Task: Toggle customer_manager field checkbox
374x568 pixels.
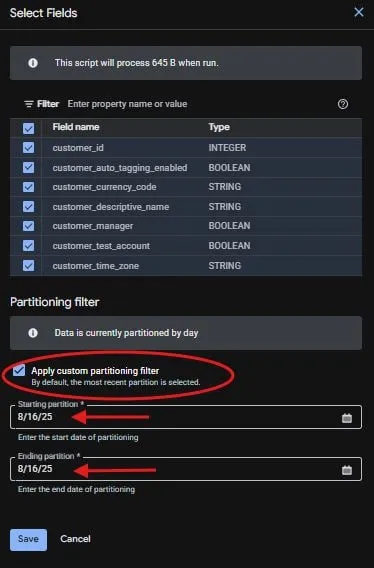Action: tap(29, 226)
